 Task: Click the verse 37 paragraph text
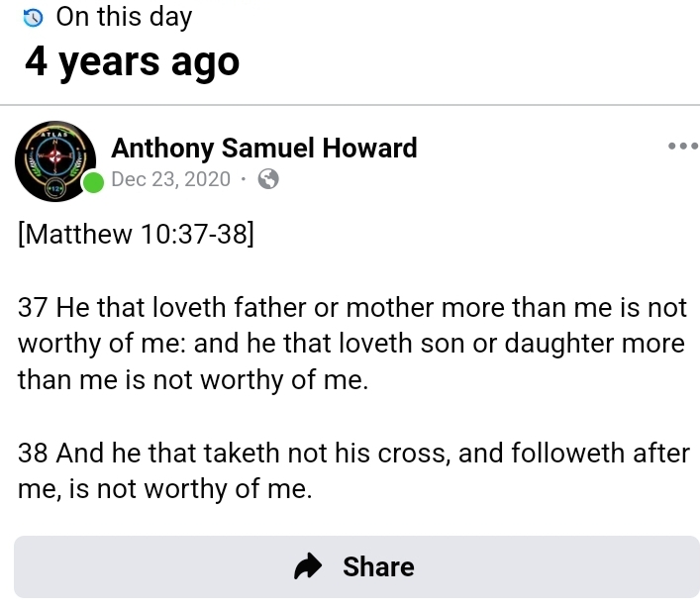tap(351, 344)
